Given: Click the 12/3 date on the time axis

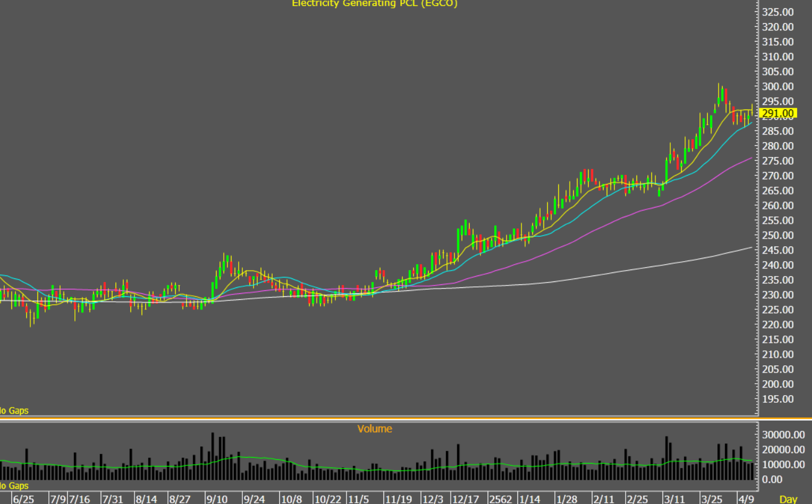Looking at the screenshot, I should pos(433,499).
